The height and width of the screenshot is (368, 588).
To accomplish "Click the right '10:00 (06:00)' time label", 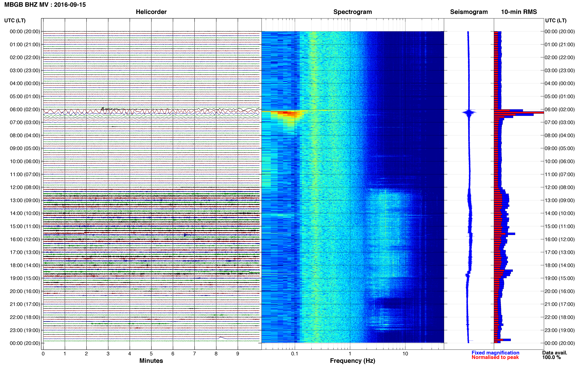I will [x=560, y=161].
